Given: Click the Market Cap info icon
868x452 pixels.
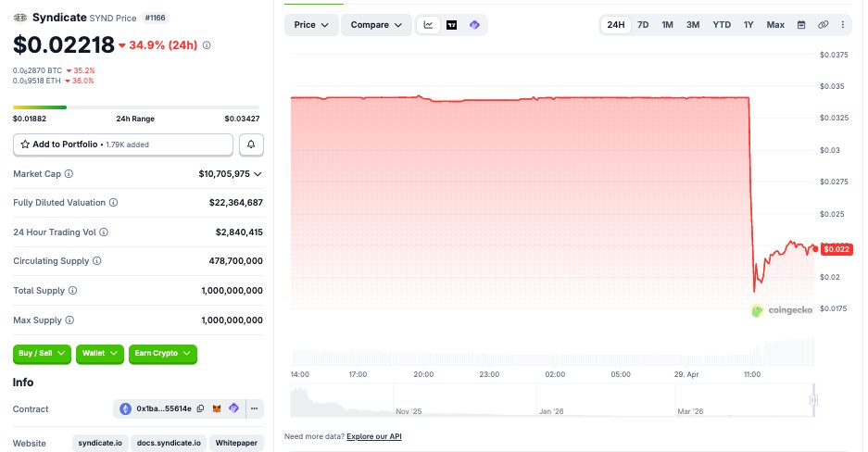Looking at the screenshot, I should point(69,174).
